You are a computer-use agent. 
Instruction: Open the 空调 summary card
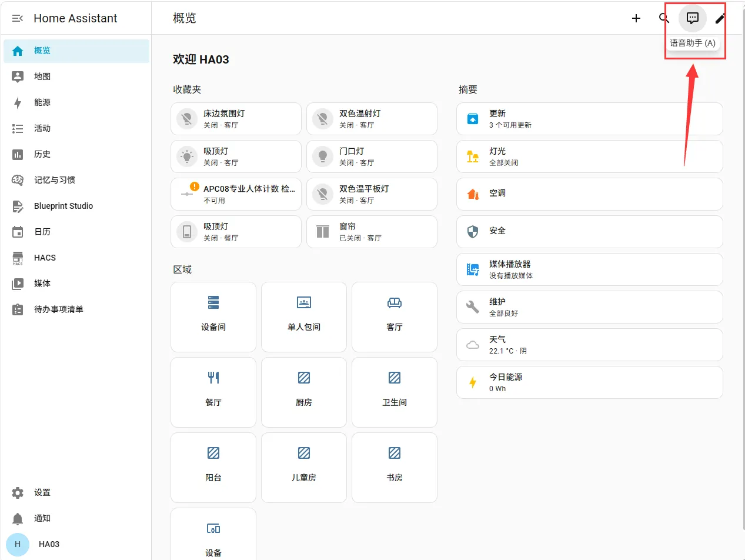click(x=590, y=194)
